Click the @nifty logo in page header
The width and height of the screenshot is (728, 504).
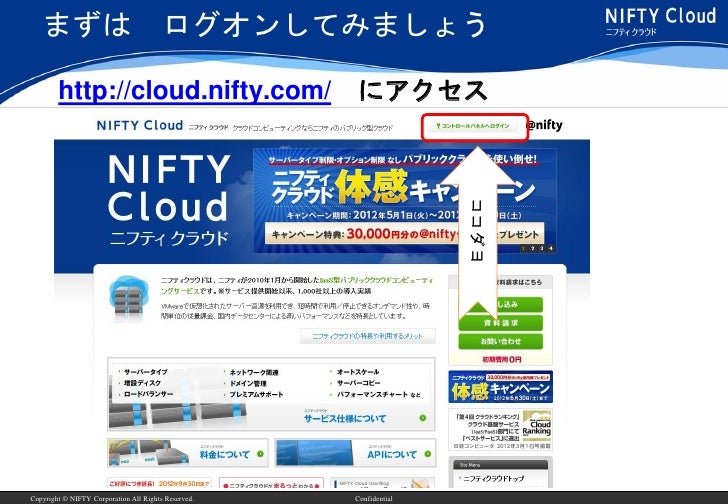(544, 125)
